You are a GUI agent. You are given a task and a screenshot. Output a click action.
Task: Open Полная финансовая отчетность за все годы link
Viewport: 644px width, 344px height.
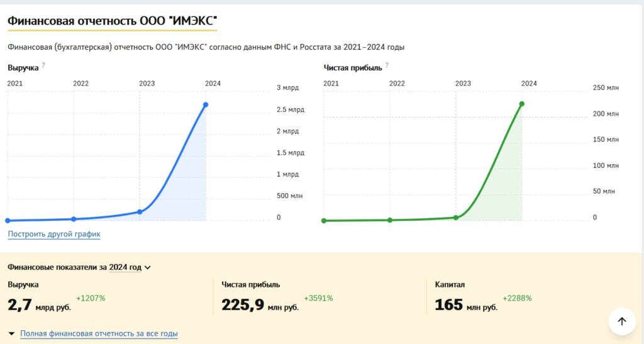[99, 334]
